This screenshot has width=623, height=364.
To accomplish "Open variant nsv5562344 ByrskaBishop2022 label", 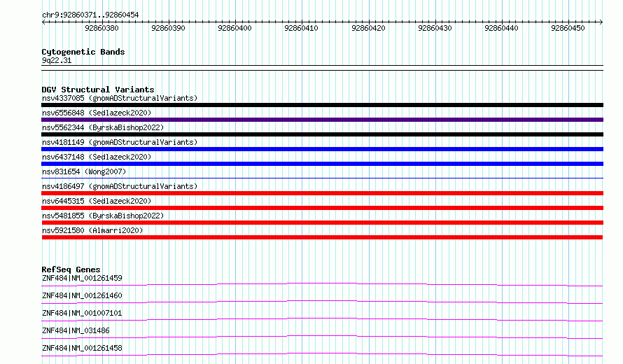I will (x=103, y=127).
